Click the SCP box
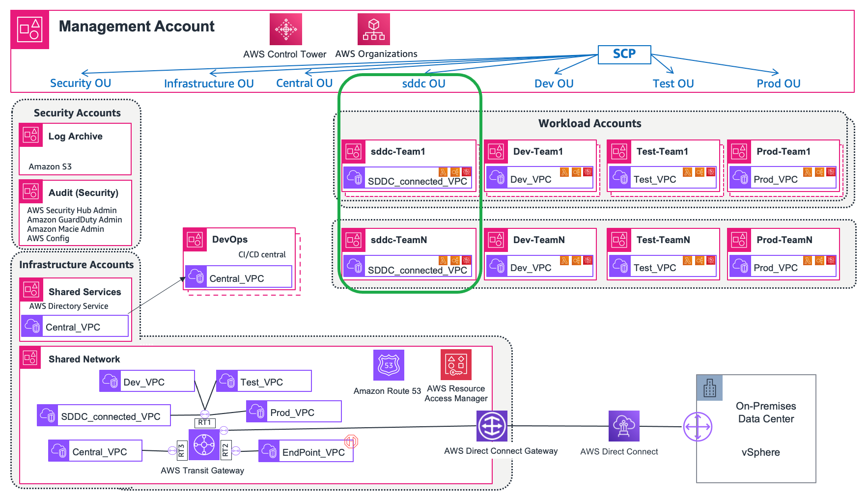 pos(624,55)
